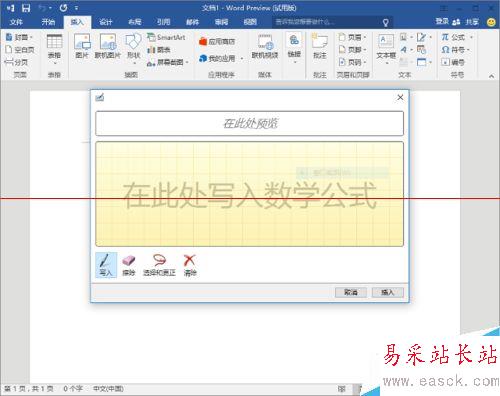The height and width of the screenshot is (396, 500).
Task: Switch to the 布局 layout tab
Action: tap(135, 22)
